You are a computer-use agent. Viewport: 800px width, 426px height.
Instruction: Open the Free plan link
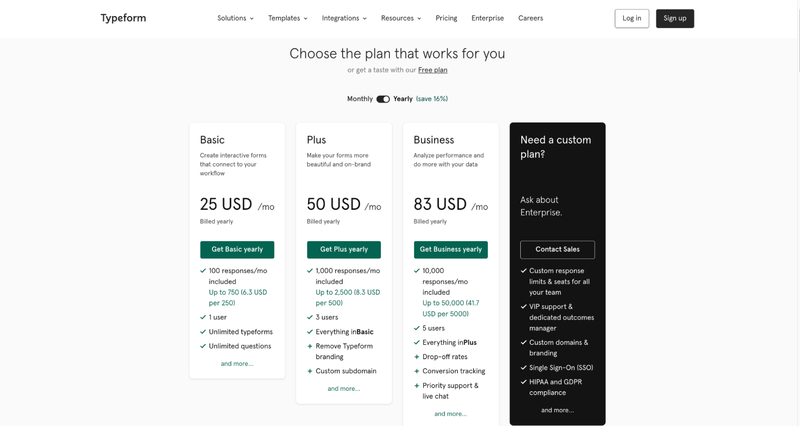(433, 70)
